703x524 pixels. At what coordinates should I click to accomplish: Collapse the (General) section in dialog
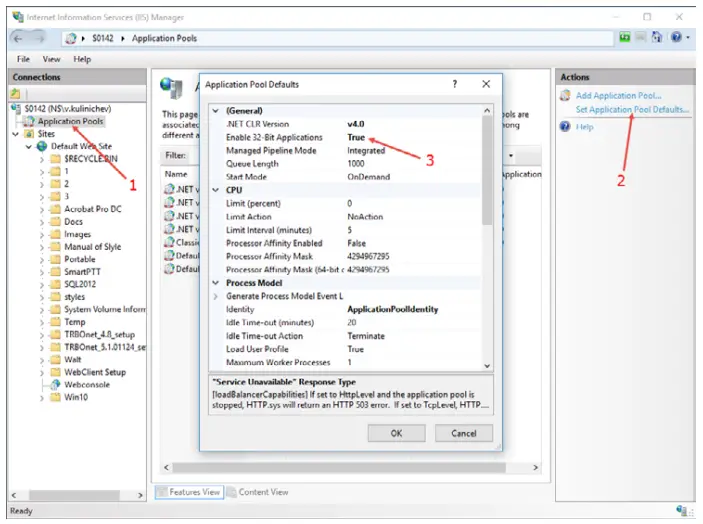click(x=216, y=111)
